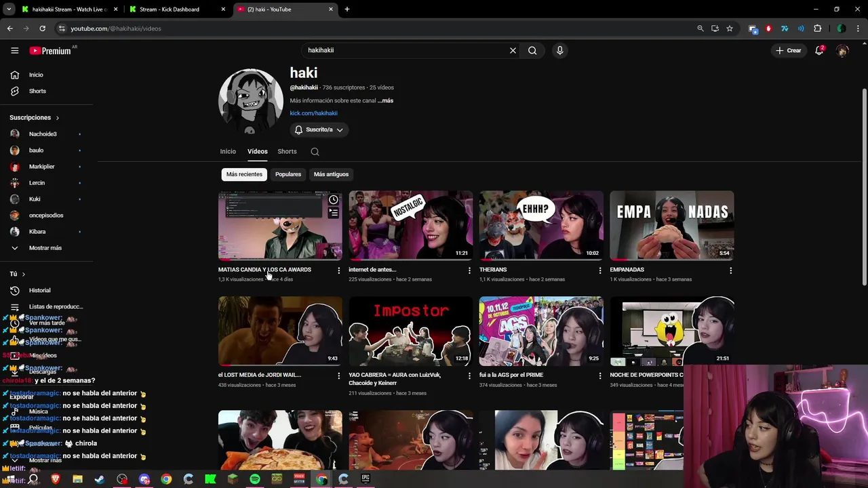868x488 pixels.
Task: Open options for THERIANS video
Action: coord(599,270)
